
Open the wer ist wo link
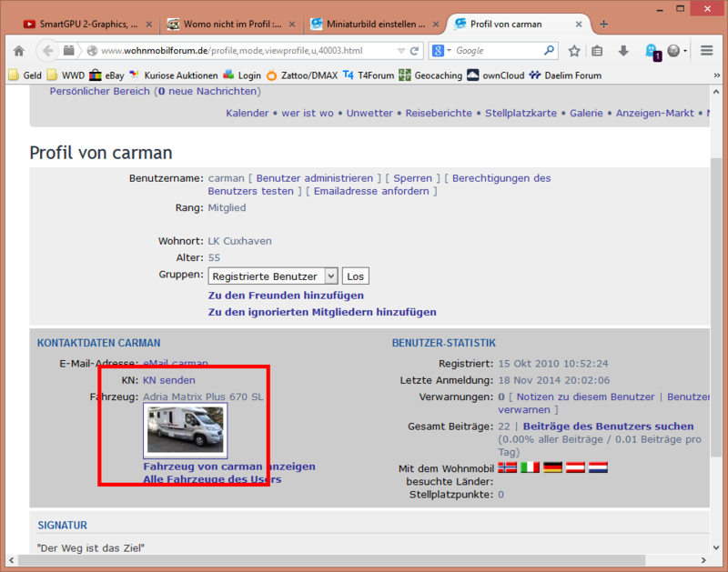coord(308,113)
